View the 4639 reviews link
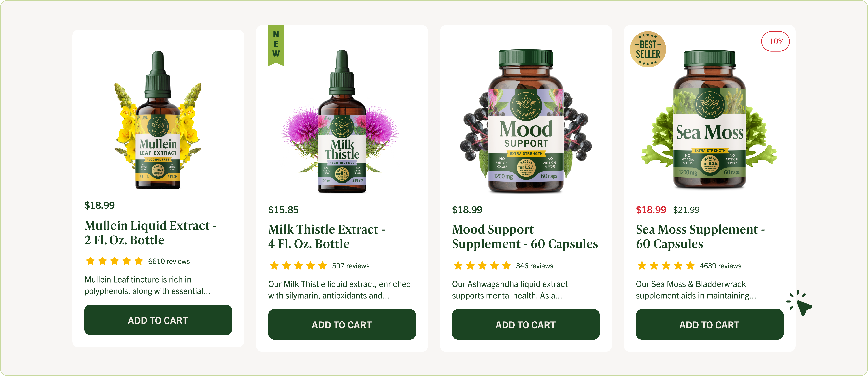868x376 pixels. click(x=720, y=266)
